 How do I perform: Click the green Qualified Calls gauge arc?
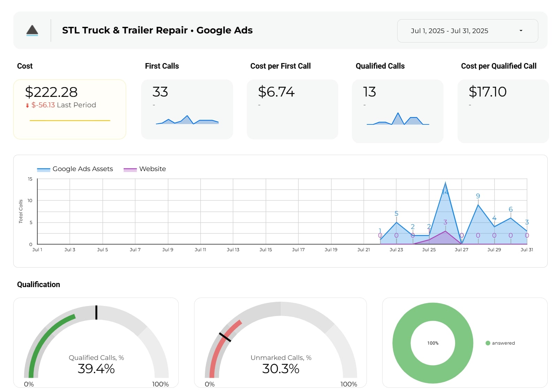(x=45, y=335)
